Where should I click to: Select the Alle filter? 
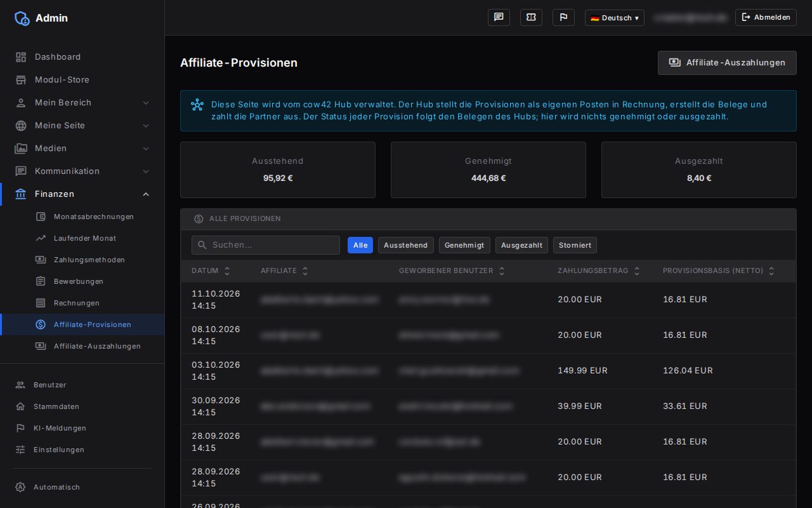360,245
